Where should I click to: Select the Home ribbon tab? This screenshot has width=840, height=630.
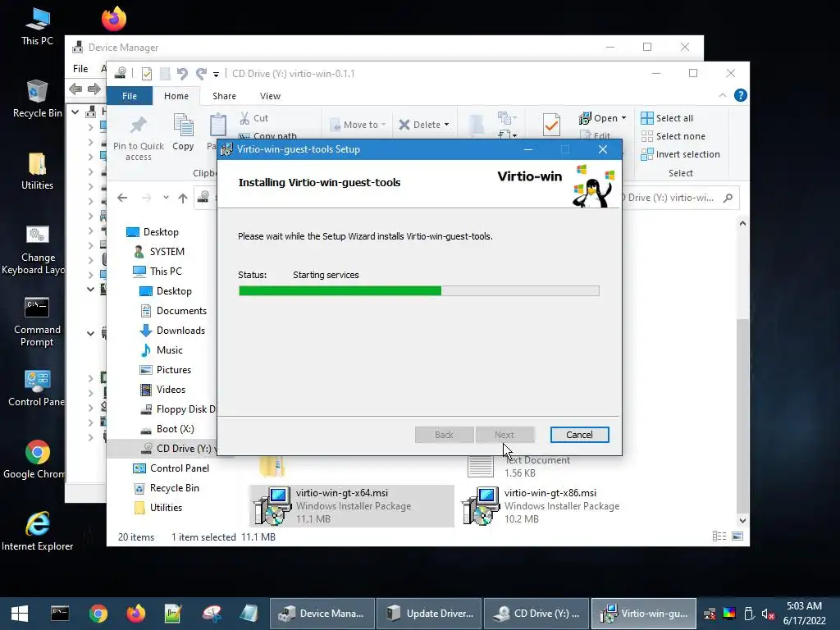coord(176,96)
